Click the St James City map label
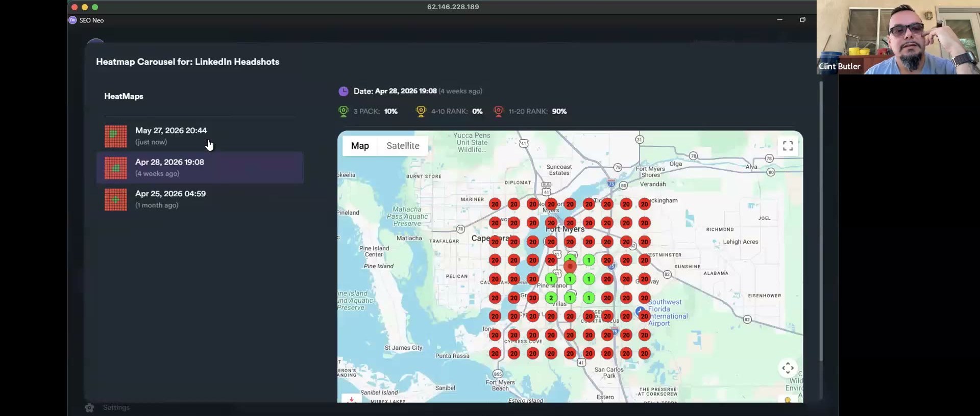The height and width of the screenshot is (416, 980). coord(403,348)
